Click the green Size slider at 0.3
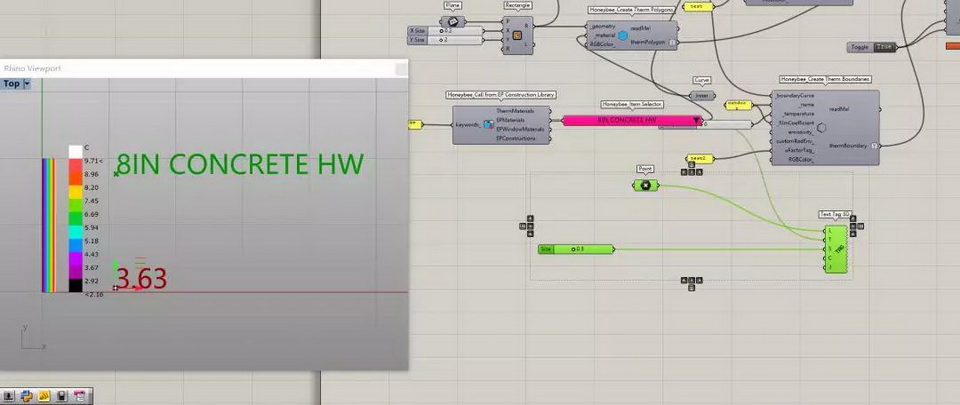This screenshot has height=405, width=960. pos(588,248)
